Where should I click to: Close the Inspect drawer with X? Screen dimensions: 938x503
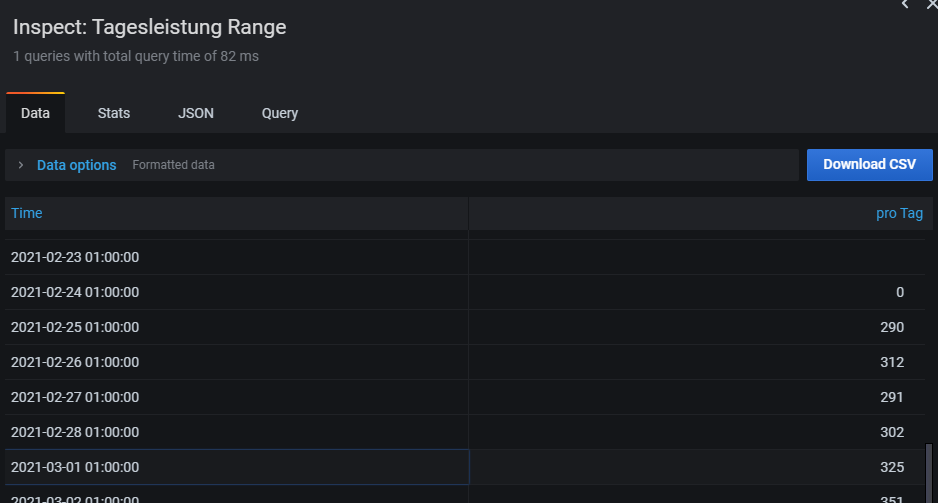[x=931, y=5]
